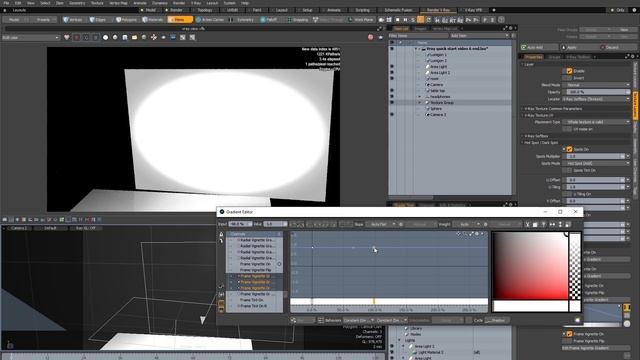Switch to the Topology layout tab
640x360 pixels.
204,10
